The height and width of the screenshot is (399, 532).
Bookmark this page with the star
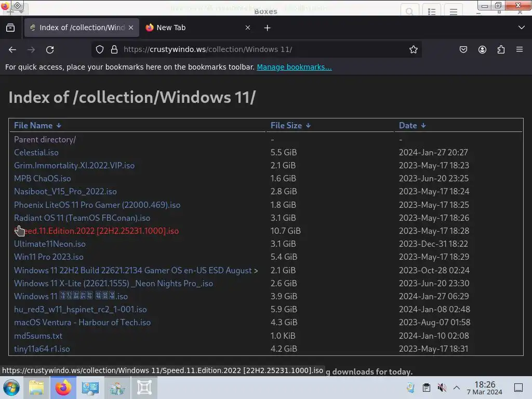413,49
